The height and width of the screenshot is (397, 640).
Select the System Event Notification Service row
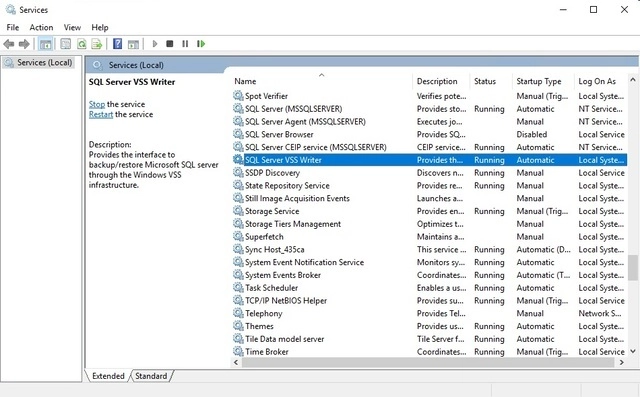[429, 262]
